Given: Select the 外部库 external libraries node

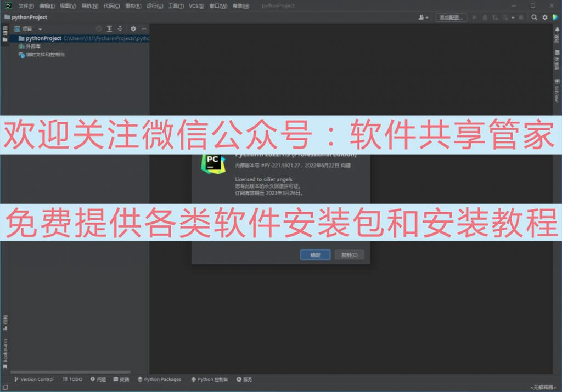Looking at the screenshot, I should [x=30, y=47].
